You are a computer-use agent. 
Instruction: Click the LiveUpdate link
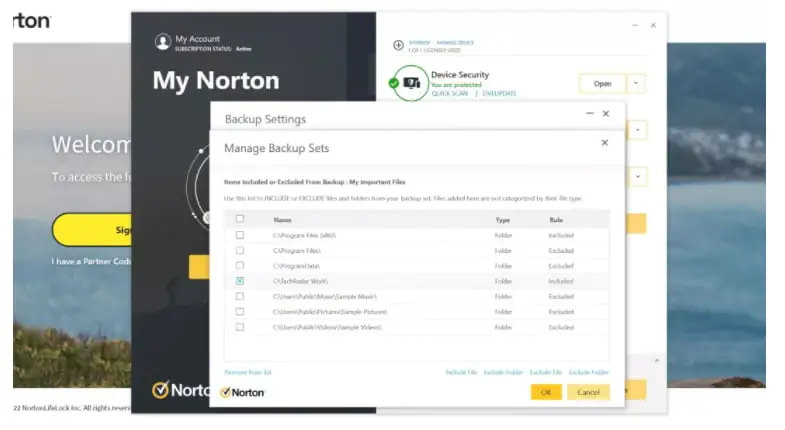click(500, 93)
